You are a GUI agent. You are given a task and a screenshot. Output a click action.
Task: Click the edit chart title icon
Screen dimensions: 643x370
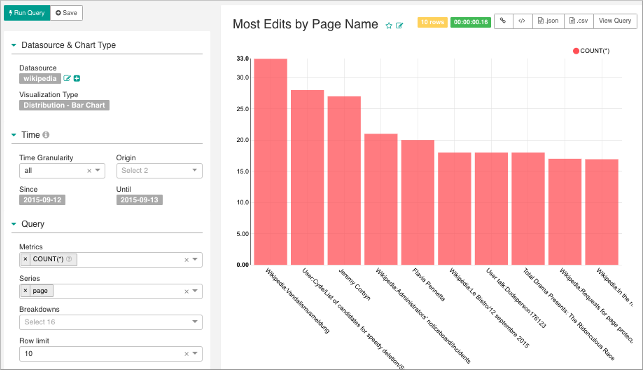coord(399,25)
